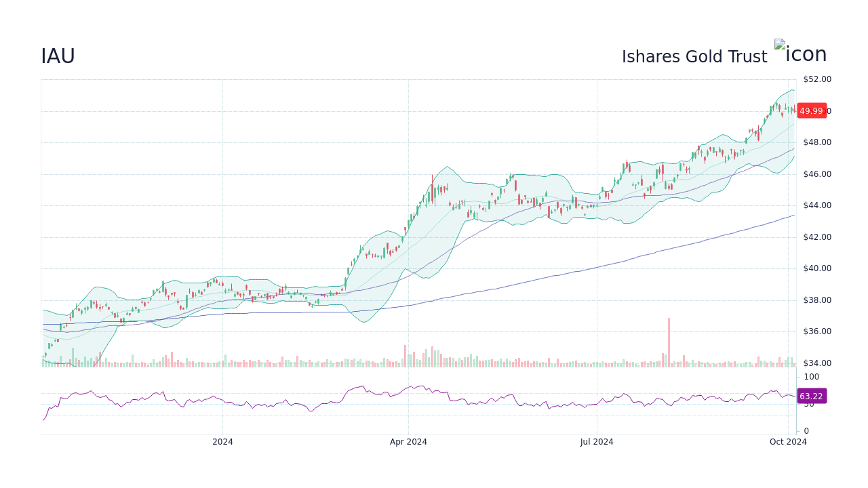The height and width of the screenshot is (488, 868).
Task: Click the $36.00 price axis label
Action: click(x=817, y=331)
